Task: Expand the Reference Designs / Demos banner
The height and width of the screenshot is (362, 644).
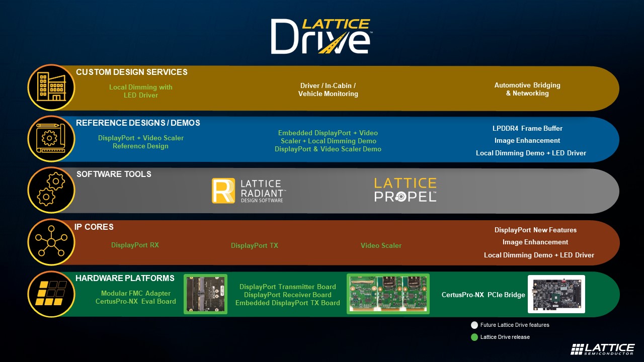Action: coord(137,123)
